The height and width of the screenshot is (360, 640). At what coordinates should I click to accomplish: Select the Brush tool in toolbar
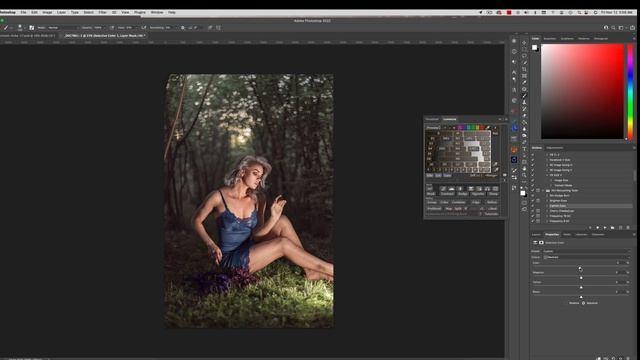click(524, 96)
